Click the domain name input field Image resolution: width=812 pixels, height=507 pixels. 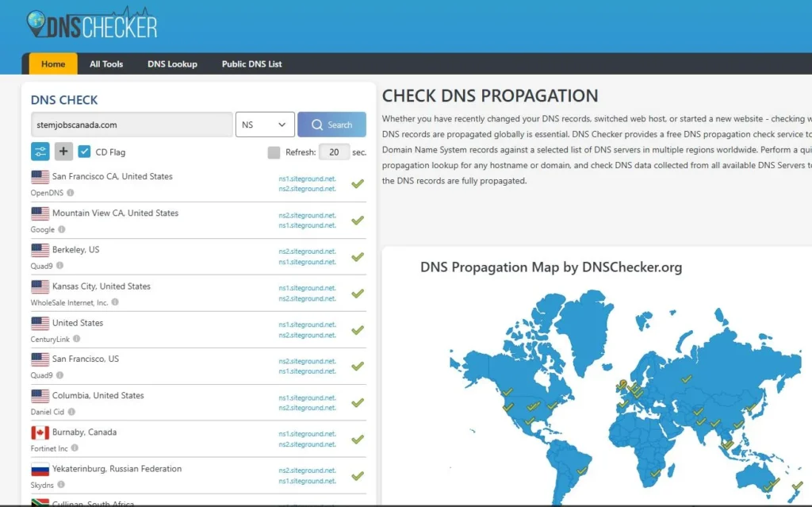pos(131,125)
